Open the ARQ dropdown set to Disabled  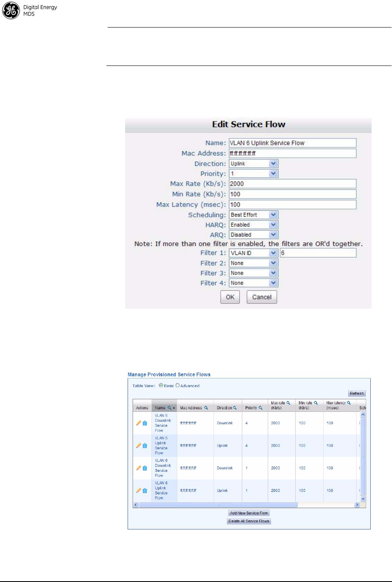(254, 234)
